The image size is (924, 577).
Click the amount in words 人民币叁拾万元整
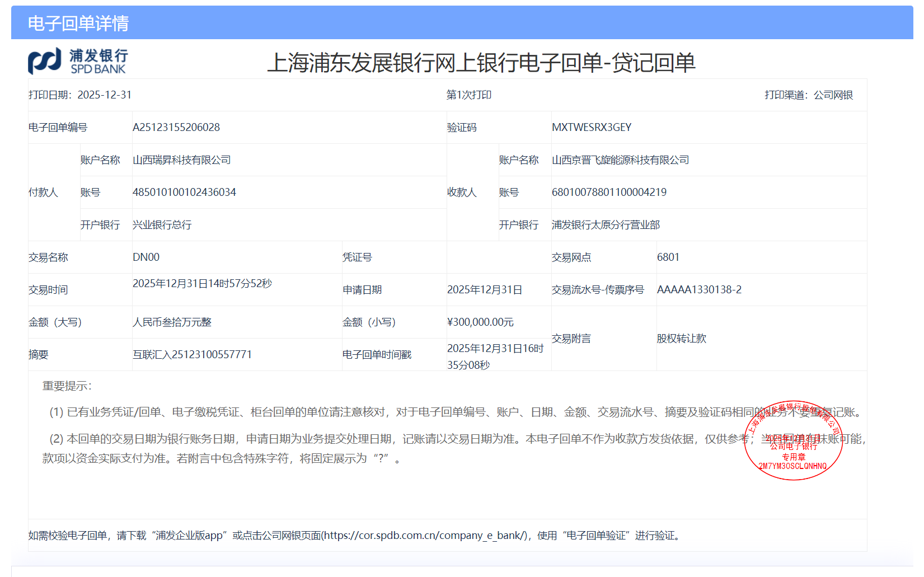[x=172, y=322]
